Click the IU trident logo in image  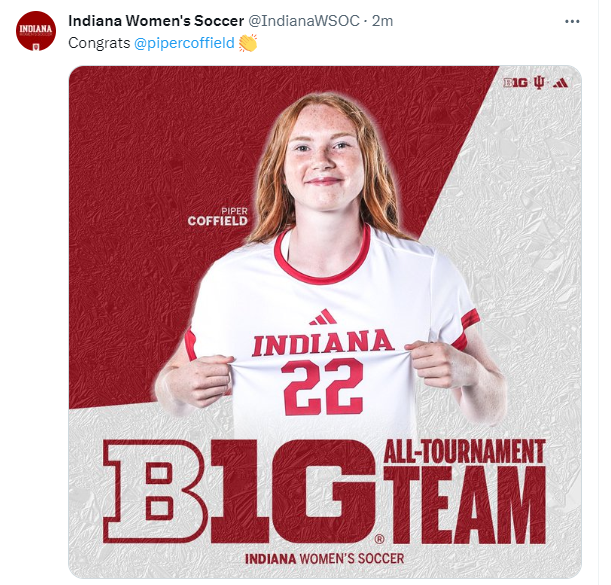[x=538, y=83]
